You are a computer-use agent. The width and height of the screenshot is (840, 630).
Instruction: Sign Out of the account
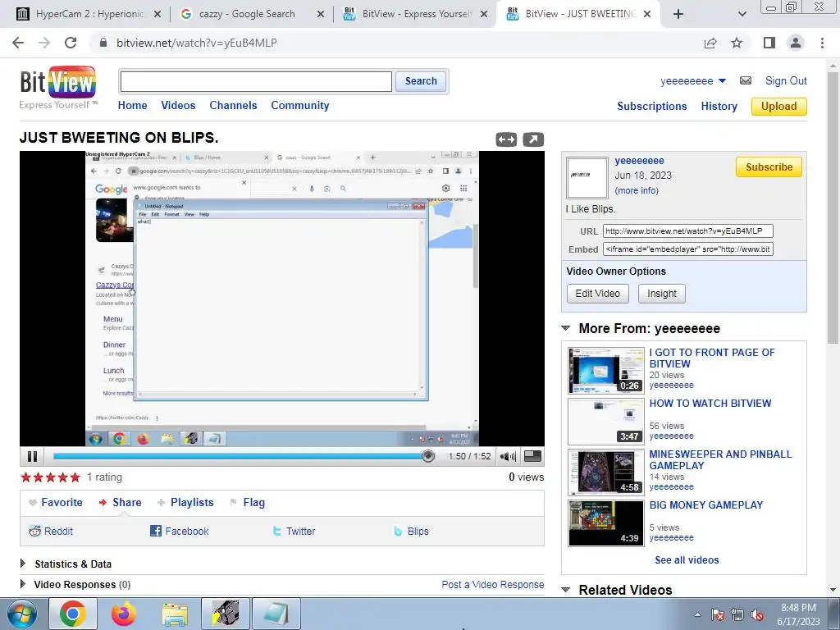[x=786, y=81]
